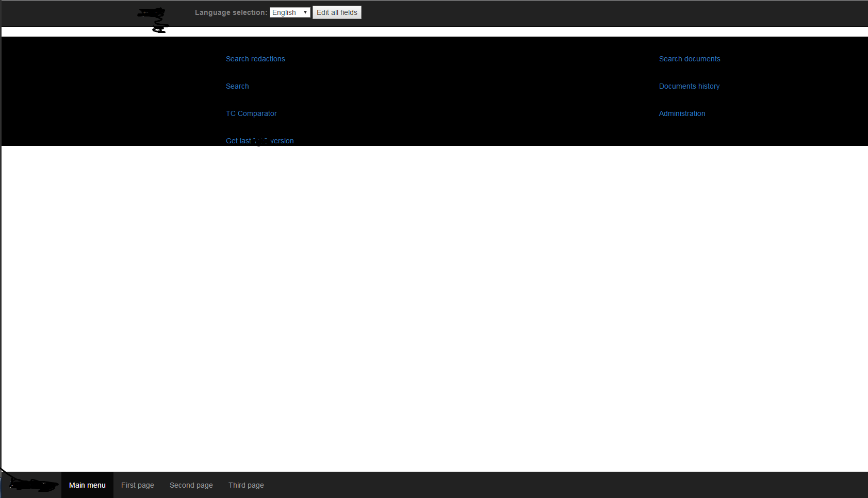Screen dimensions: 868x498
Task: Open Search documents
Action: pos(689,59)
